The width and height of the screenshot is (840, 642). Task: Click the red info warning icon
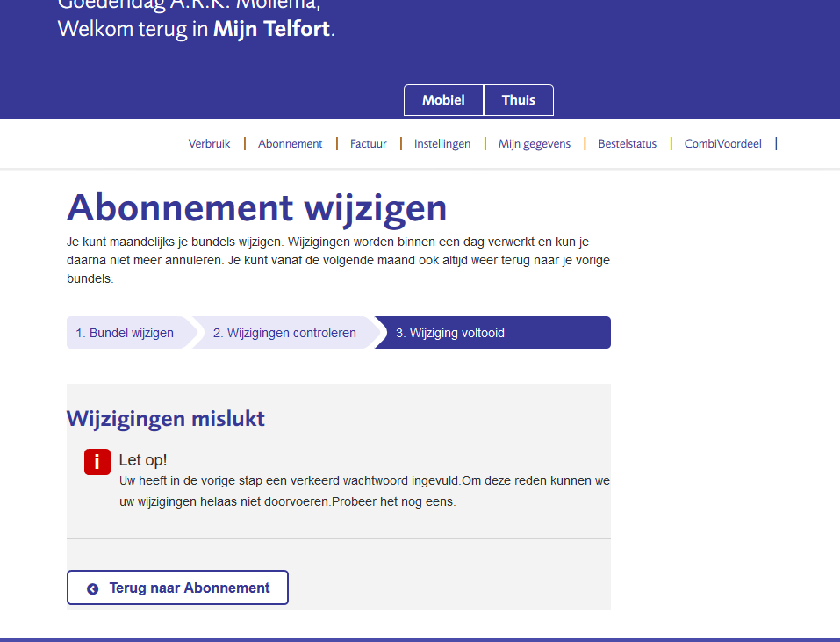pos(97,462)
